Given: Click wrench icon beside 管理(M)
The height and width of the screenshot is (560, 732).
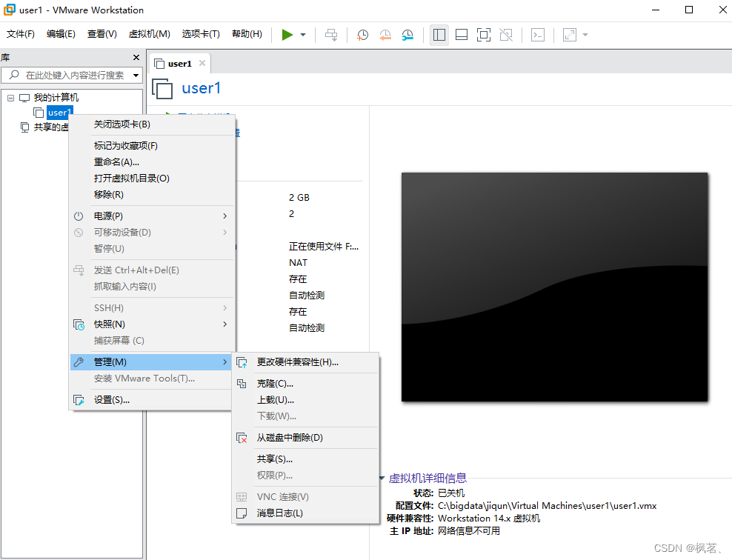Looking at the screenshot, I should click(79, 362).
